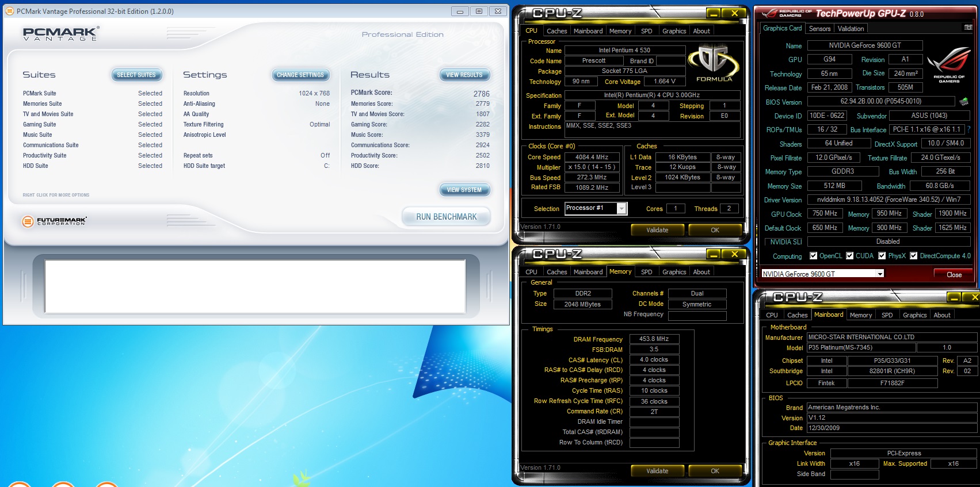Viewport: 980px width, 487px height.
Task: Click the GPU Clock 750 MHz field
Action: [825, 213]
